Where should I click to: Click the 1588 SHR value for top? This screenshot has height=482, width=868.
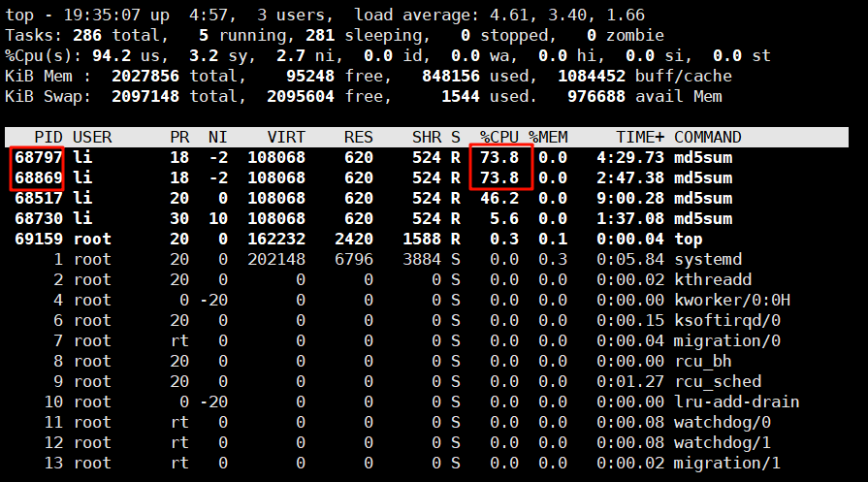(x=423, y=240)
